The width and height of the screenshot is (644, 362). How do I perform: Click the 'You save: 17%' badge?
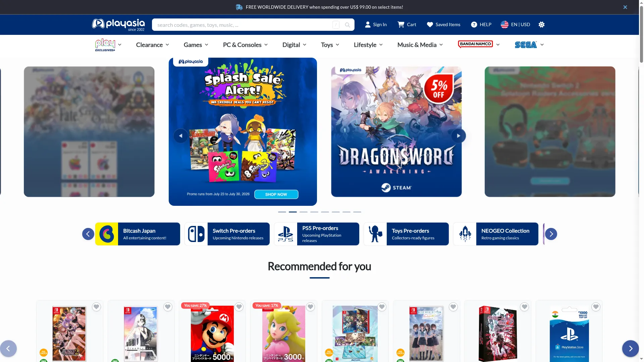267,305
